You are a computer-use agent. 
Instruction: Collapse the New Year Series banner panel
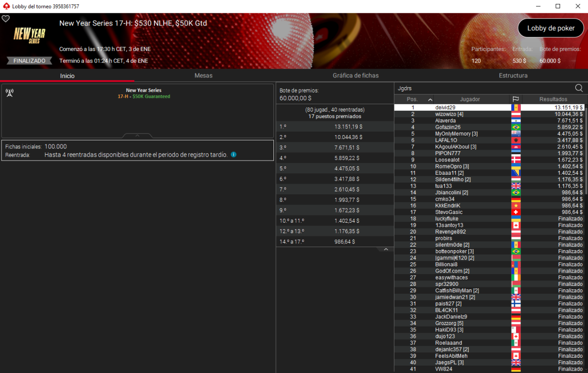137,136
